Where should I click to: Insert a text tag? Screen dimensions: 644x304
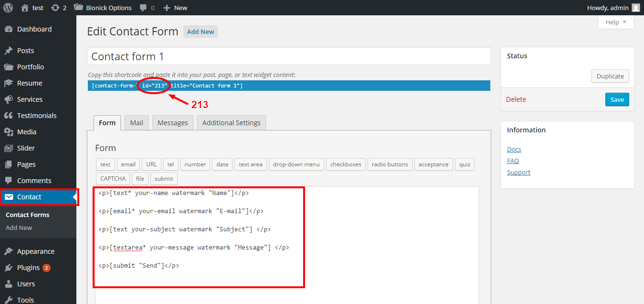click(106, 164)
